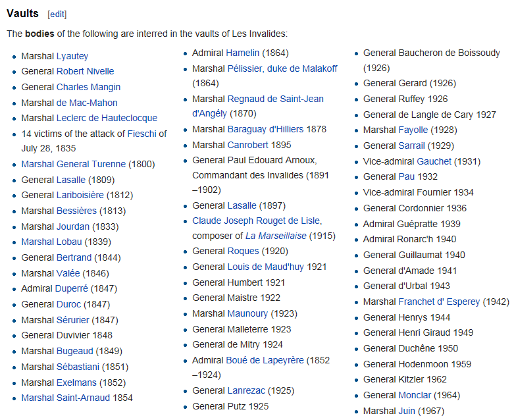
Task: Open the Robert Nivelle link
Action: pos(86,71)
